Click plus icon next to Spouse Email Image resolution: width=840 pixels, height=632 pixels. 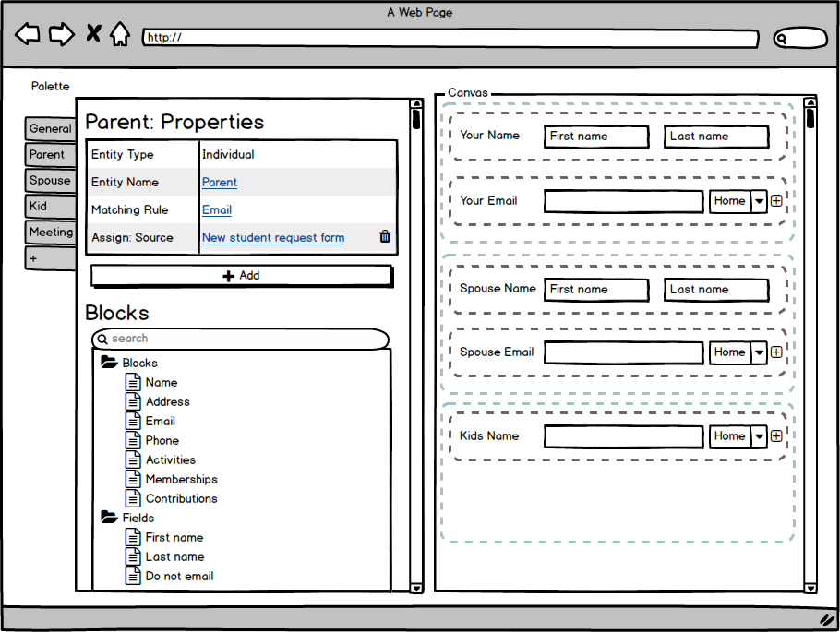click(x=776, y=352)
